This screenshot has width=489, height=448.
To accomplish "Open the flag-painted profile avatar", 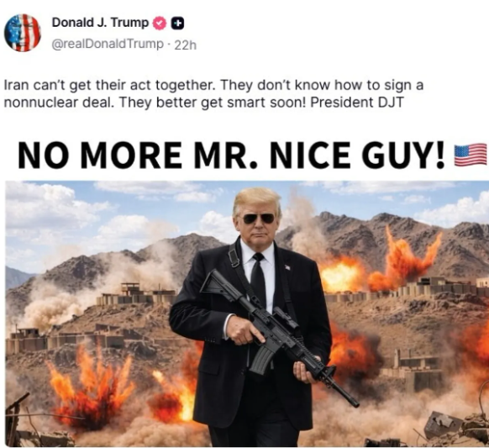I will pyautogui.click(x=23, y=33).
